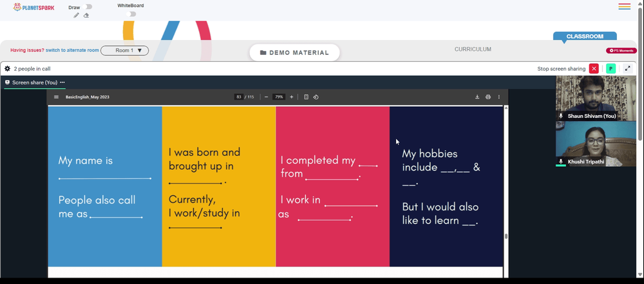Screen dimensions: 644x284
Task: Click the folder icon in Demo Material
Action: [x=263, y=53]
